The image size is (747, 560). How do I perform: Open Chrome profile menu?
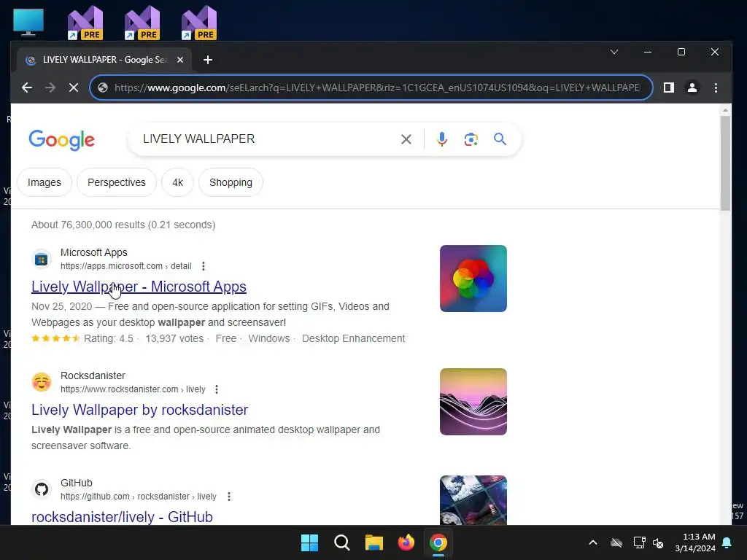[x=692, y=87]
